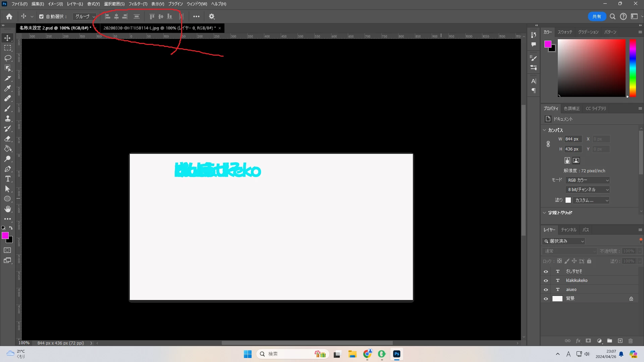Uncheck the 自動選択 checkbox
The height and width of the screenshot is (362, 644).
(42, 16)
